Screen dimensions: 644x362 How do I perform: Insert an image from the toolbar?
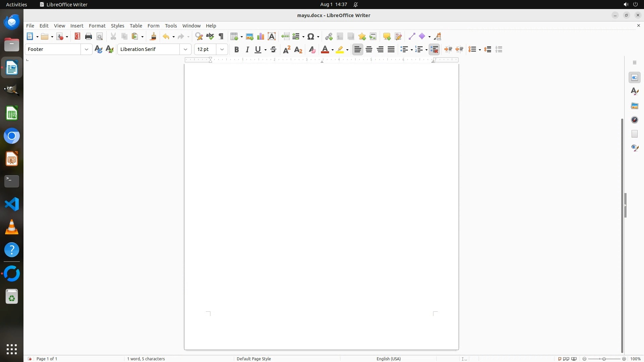(x=250, y=37)
